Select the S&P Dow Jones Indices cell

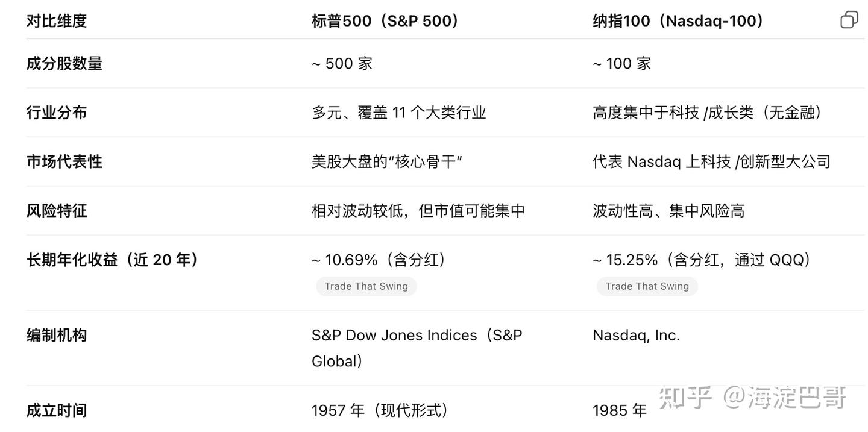click(417, 336)
